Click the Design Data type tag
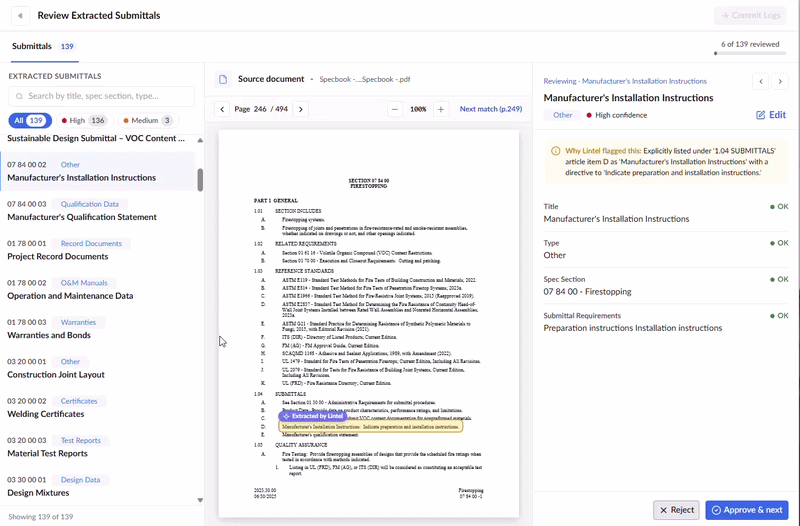 (x=81, y=480)
